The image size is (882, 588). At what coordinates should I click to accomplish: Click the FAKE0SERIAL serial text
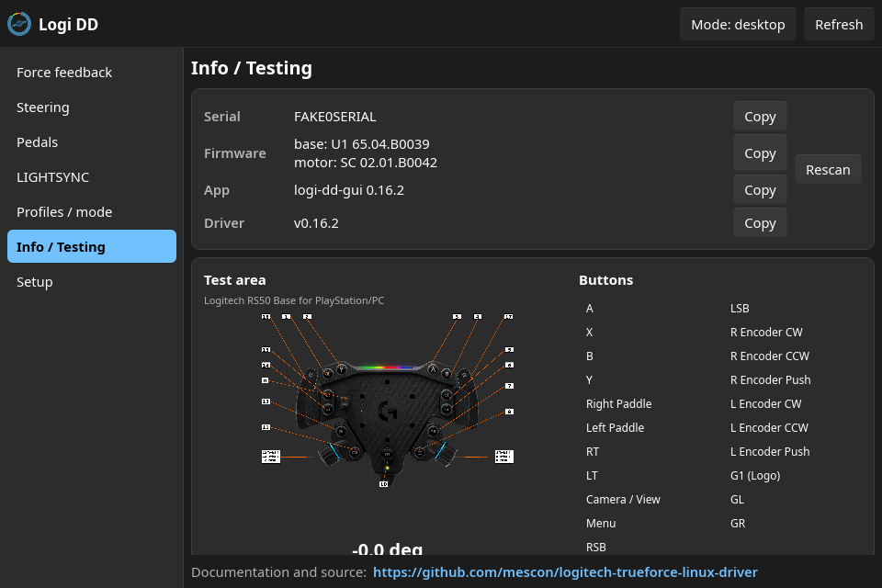(x=334, y=117)
